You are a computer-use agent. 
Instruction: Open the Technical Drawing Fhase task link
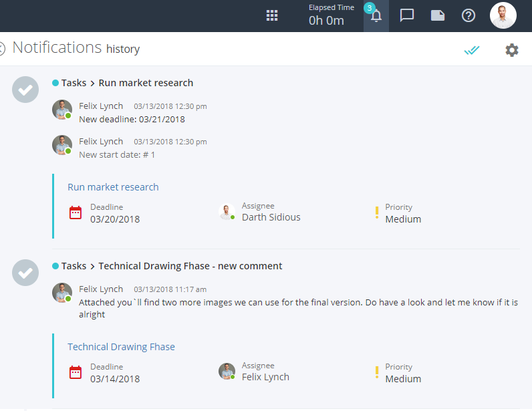121,347
